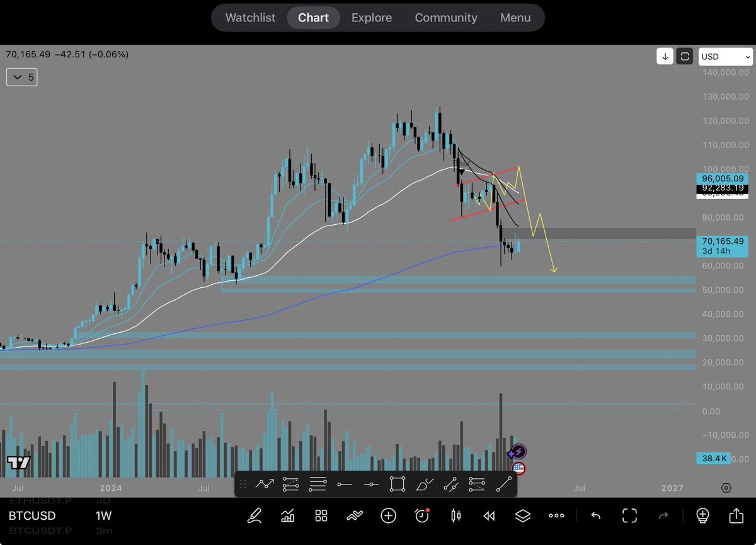Select the trend line tool
Viewport: 756px width, 545px height.
[504, 484]
